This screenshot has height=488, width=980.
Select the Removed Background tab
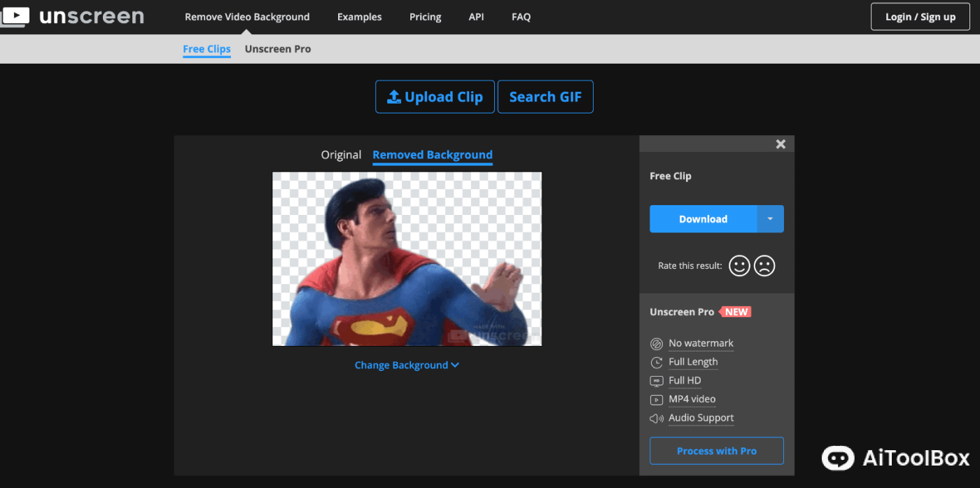pyautogui.click(x=432, y=155)
